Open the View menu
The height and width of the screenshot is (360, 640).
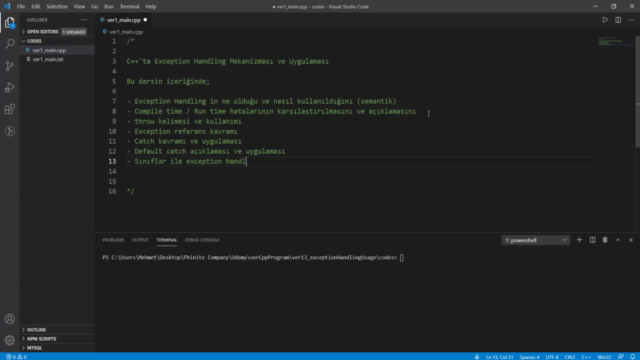point(79,7)
